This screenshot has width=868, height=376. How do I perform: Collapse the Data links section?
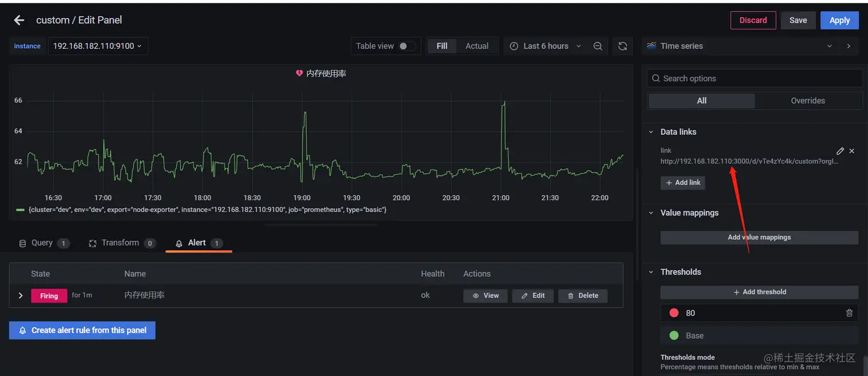tap(651, 131)
